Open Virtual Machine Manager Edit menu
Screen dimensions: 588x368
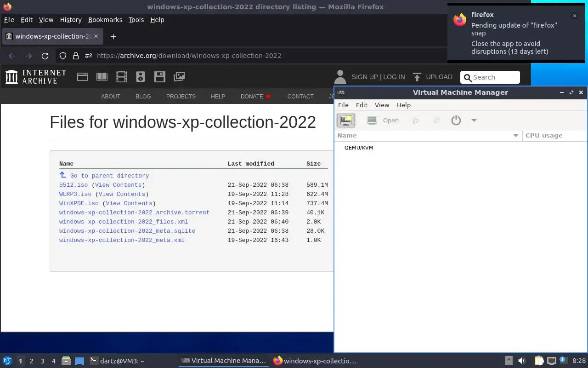pos(362,105)
